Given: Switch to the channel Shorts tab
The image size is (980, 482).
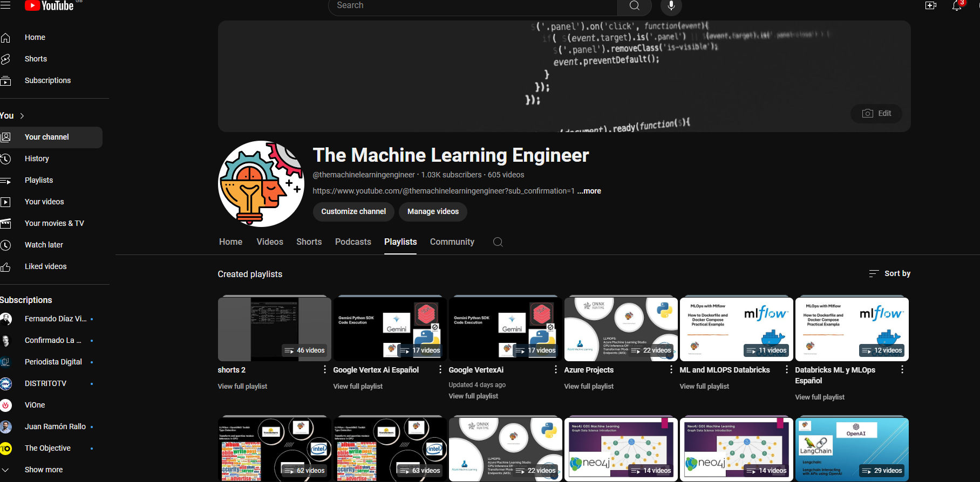Looking at the screenshot, I should [309, 242].
